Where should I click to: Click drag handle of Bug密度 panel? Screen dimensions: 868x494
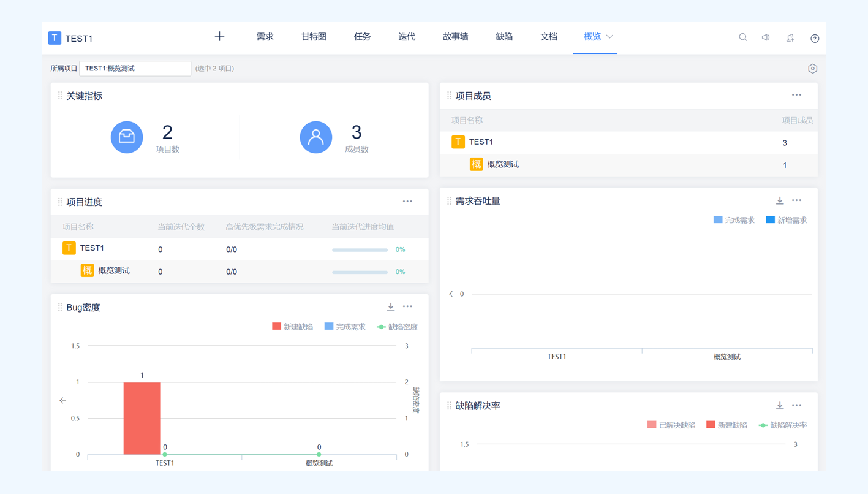(x=60, y=307)
